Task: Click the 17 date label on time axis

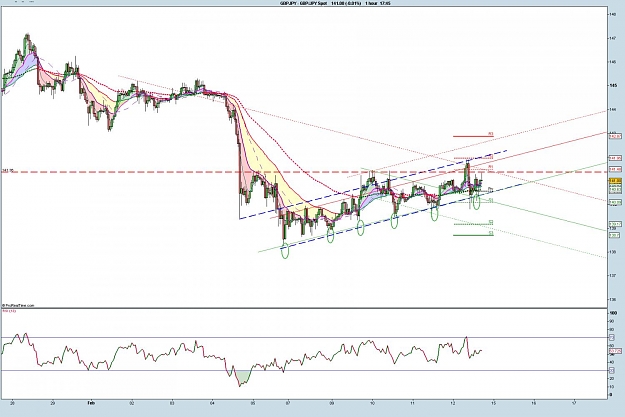Action: coord(574,403)
